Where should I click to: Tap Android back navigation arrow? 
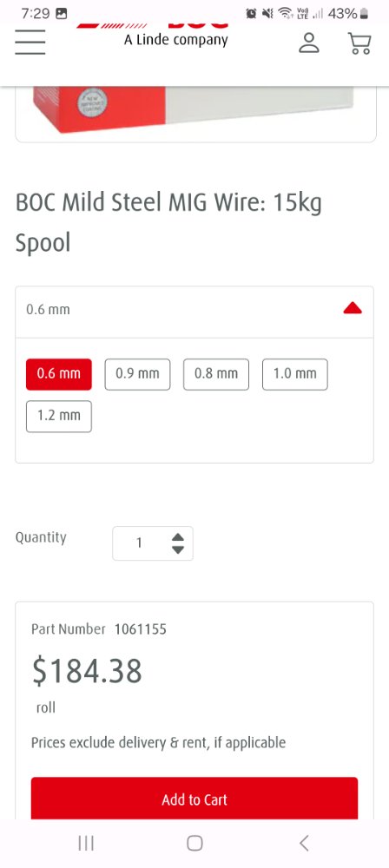304,843
